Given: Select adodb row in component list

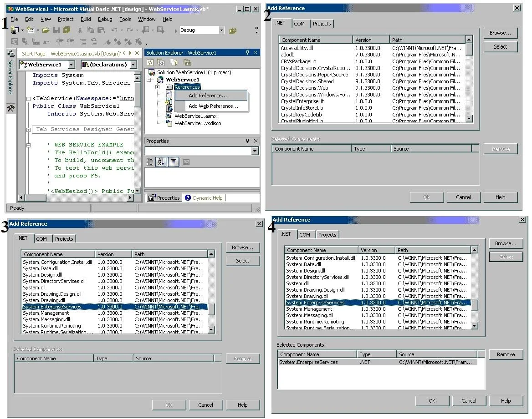Looking at the screenshot, I should [372, 55].
